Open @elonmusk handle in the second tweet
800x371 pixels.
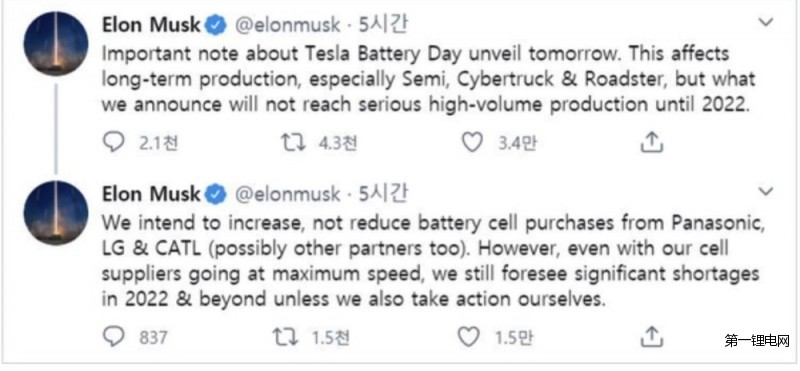[287, 194]
